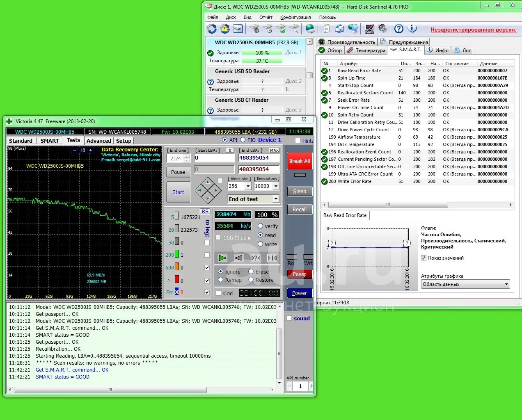The width and height of the screenshot is (522, 420).
Task: Open the Конфигурация menu
Action: [295, 17]
